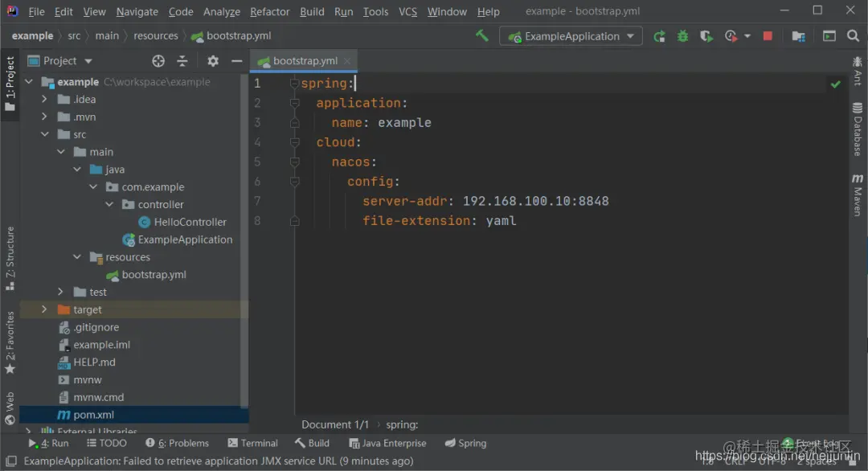Expand the .mvn folder
Viewport: 868px width, 471px height.
point(44,117)
